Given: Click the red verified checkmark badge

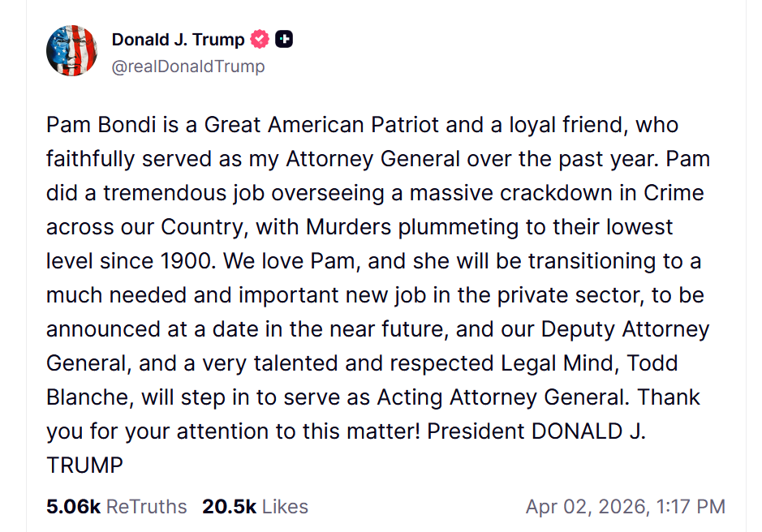Looking at the screenshot, I should point(260,40).
